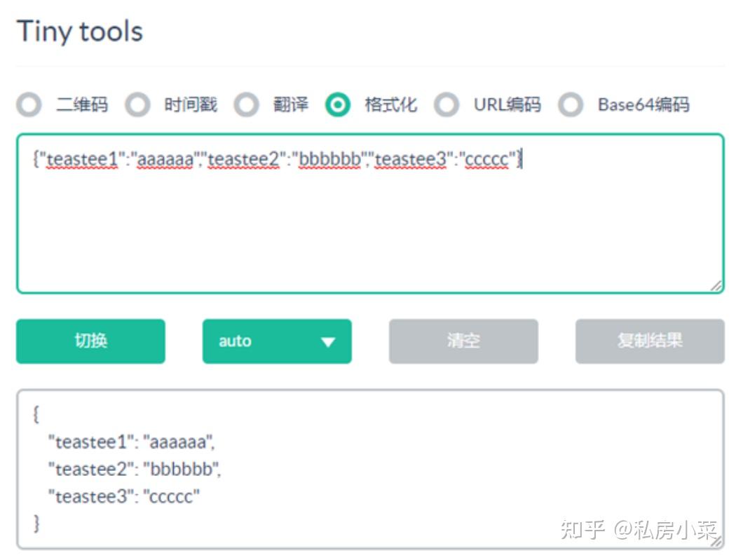This screenshot has width=736, height=560.
Task: Click the bbbbbb value in input box
Action: tap(328, 161)
